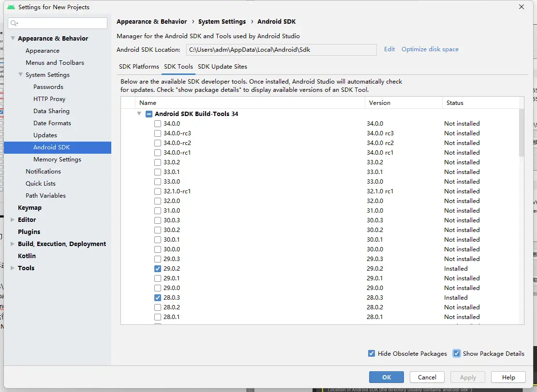Open Quick Lists settings
Image resolution: width=537 pixels, height=392 pixels.
point(41,183)
